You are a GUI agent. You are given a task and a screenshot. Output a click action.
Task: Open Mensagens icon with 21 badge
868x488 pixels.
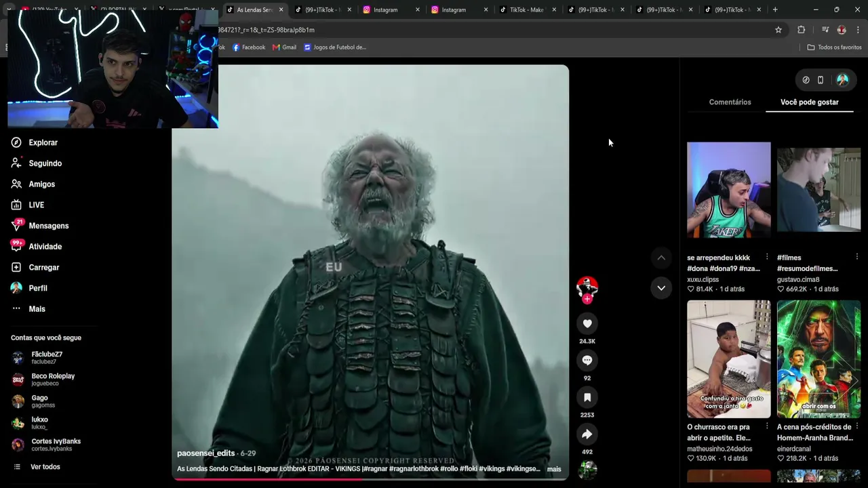pyautogui.click(x=16, y=226)
